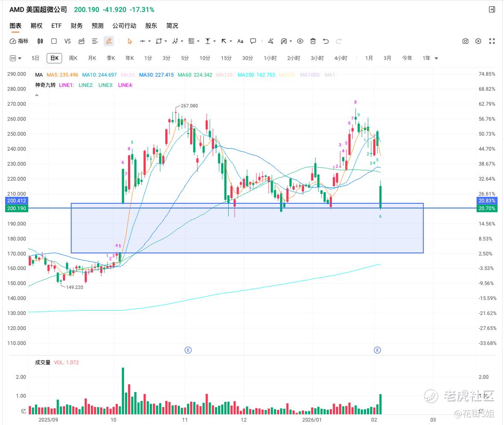Redo the drawing action

(338, 41)
